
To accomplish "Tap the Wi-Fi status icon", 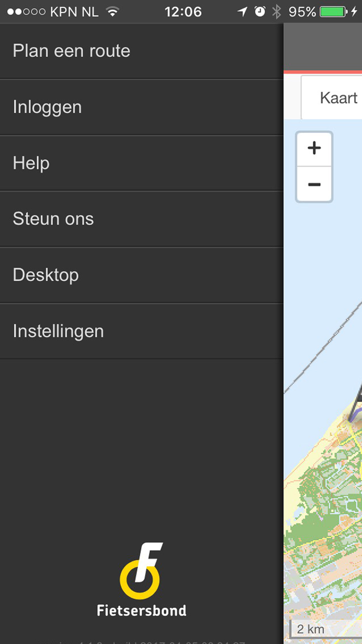I will click(113, 12).
